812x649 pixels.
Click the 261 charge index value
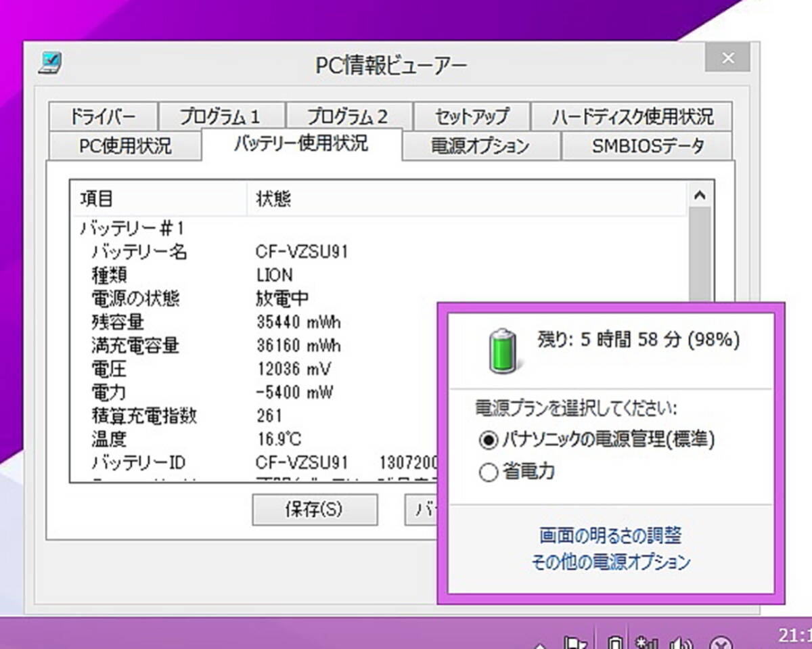(269, 416)
